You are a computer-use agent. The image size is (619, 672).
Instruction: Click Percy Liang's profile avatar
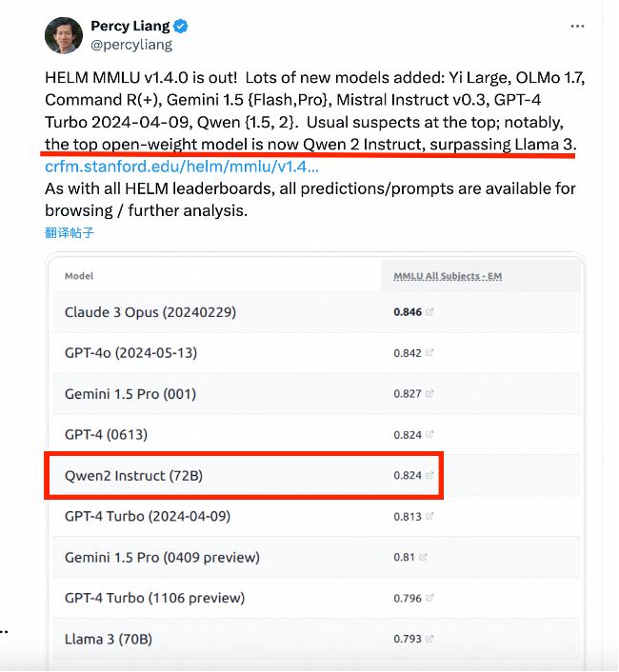pos(64,34)
